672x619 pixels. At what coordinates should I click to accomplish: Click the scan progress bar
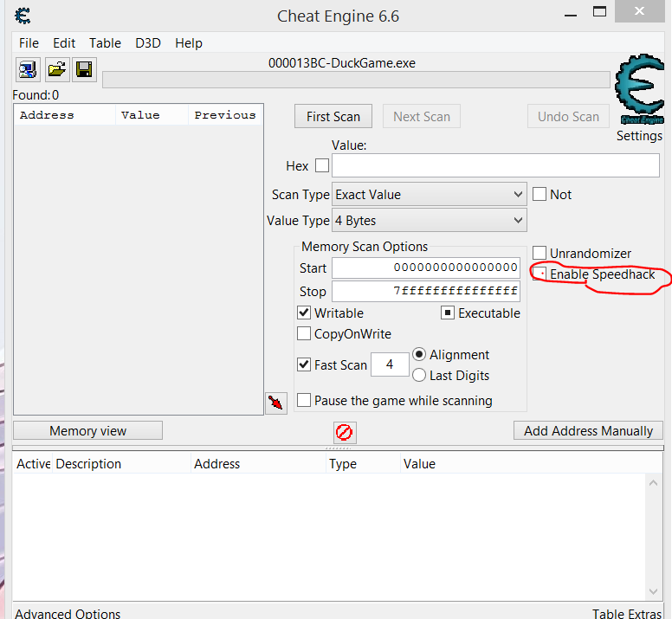click(356, 80)
